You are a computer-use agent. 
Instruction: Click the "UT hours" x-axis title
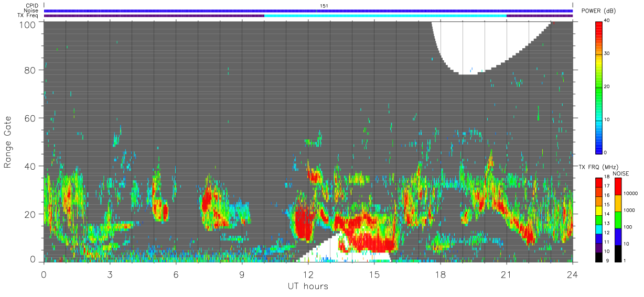pyautogui.click(x=307, y=287)
